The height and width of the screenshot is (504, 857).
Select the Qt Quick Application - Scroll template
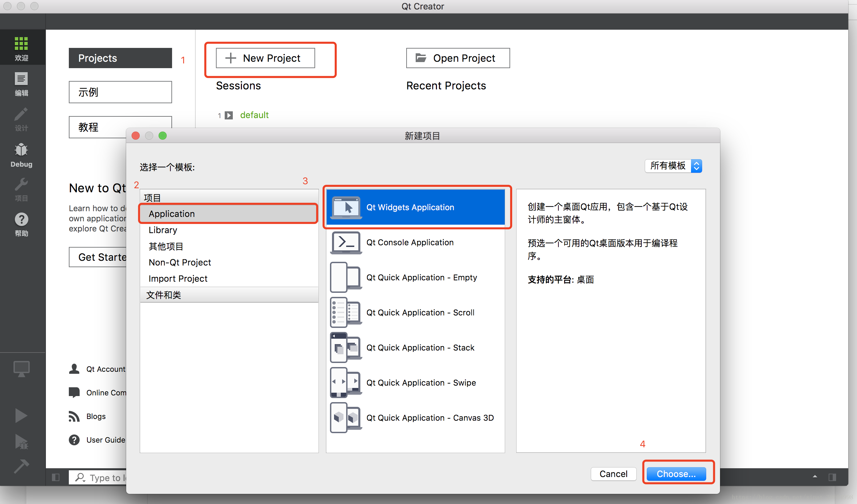point(415,312)
